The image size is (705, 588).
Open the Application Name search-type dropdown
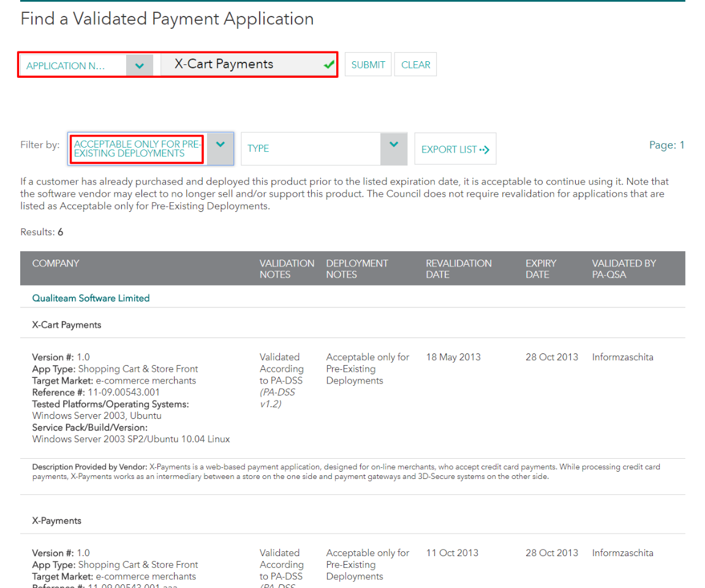pyautogui.click(x=87, y=66)
